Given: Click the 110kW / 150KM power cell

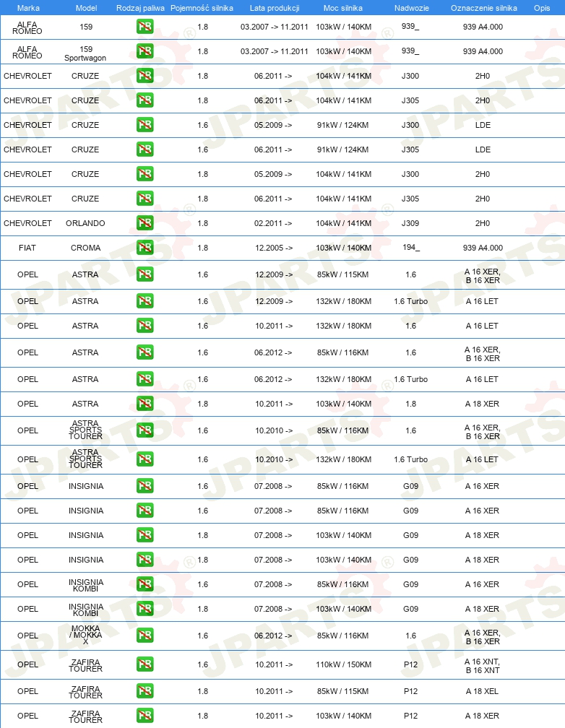Looking at the screenshot, I should [343, 665].
